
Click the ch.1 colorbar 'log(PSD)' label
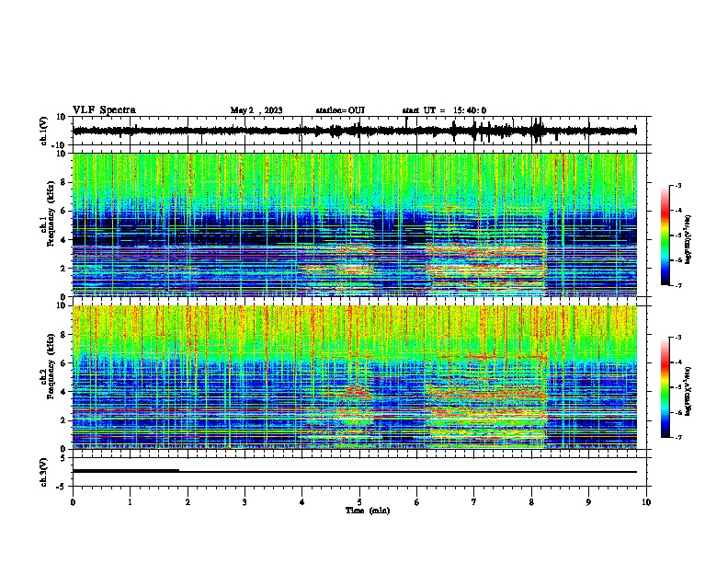pos(688,239)
